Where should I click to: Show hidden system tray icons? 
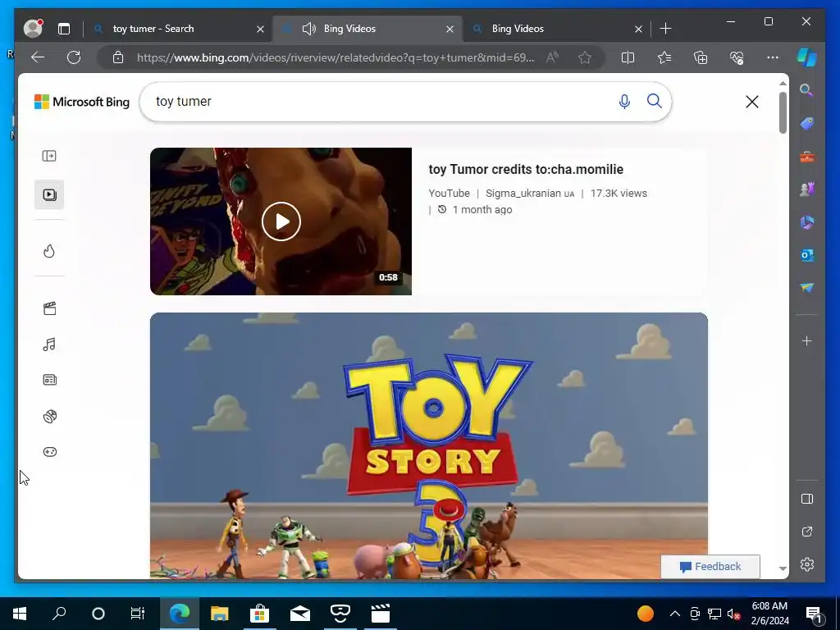pyautogui.click(x=675, y=614)
